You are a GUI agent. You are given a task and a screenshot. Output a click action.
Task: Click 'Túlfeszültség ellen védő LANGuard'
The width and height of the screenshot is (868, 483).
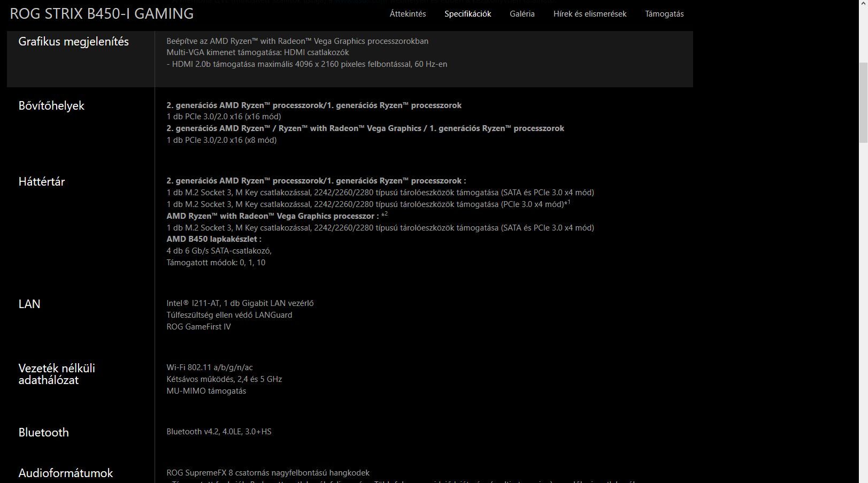click(229, 315)
